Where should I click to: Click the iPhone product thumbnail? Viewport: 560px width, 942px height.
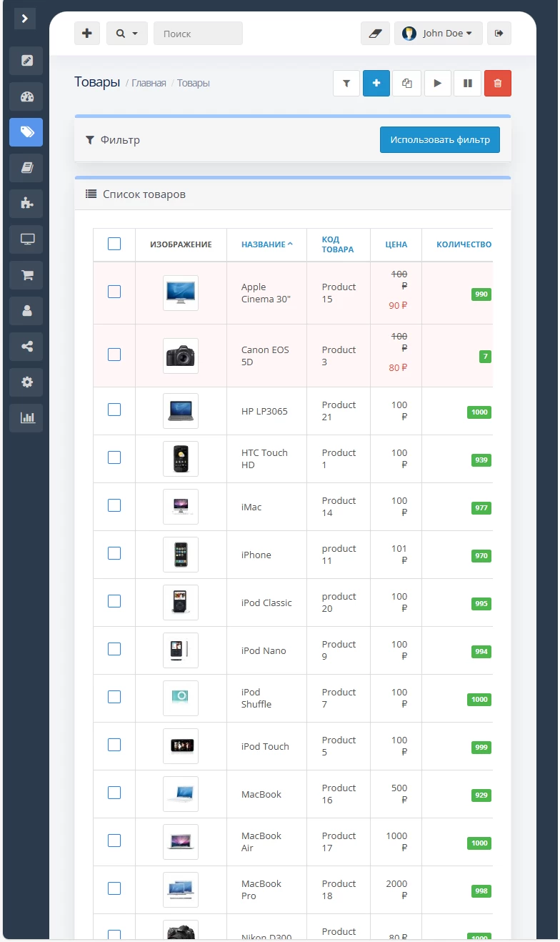click(x=181, y=555)
